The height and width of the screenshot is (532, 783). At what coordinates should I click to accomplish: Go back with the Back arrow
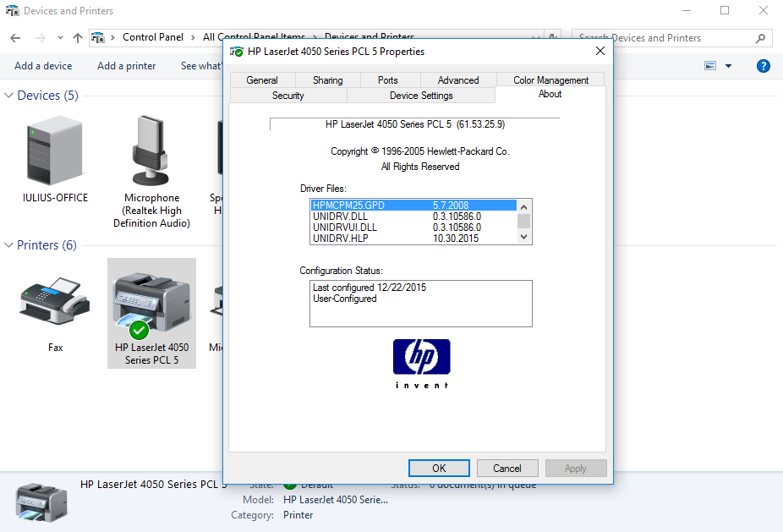tap(15, 38)
